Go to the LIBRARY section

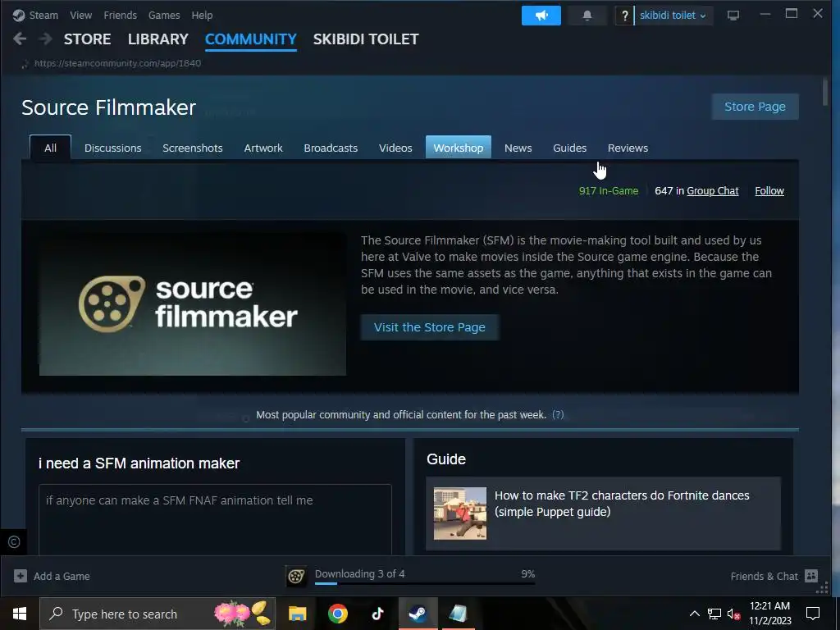pyautogui.click(x=158, y=39)
